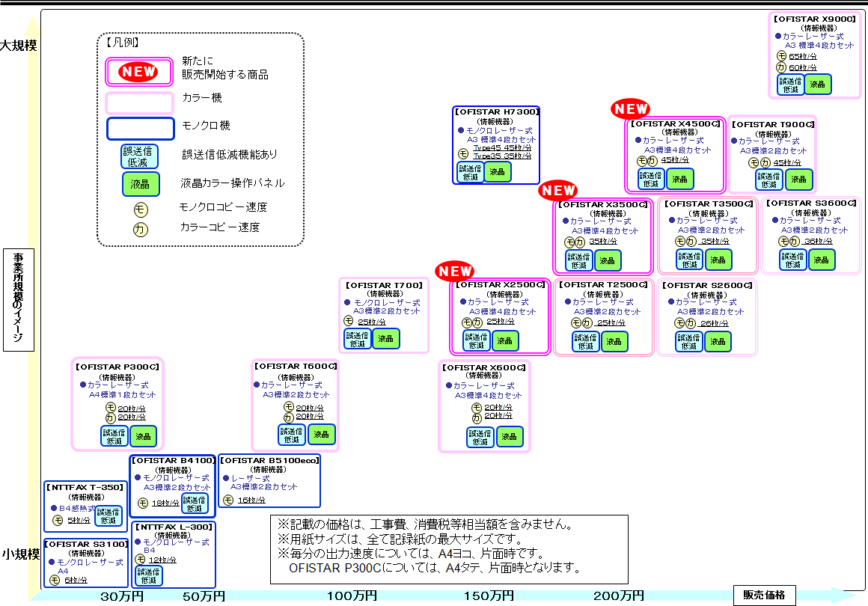Click the 【OFISTAR T700】 product title
This screenshot has height=606, width=868.
(x=384, y=286)
